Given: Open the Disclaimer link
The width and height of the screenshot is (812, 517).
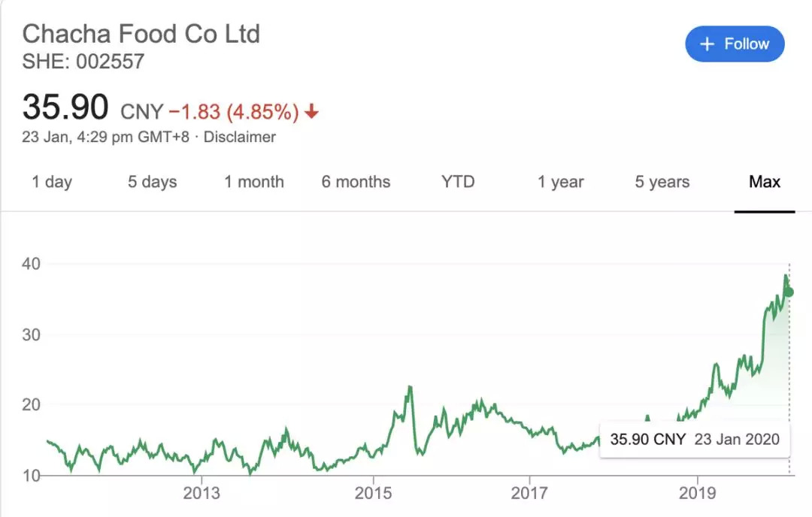Looking at the screenshot, I should [240, 138].
